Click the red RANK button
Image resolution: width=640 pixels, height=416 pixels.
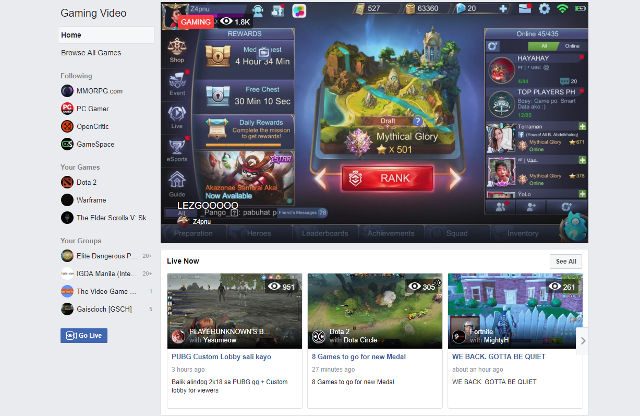coord(387,178)
